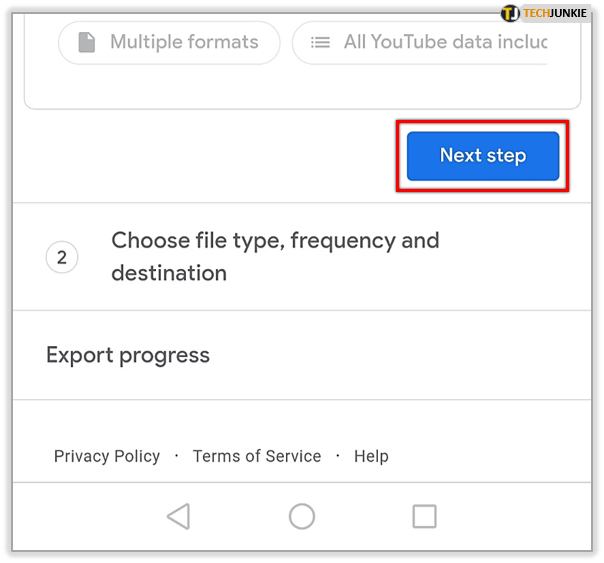Click the list icon beside All YouTube data

[320, 43]
